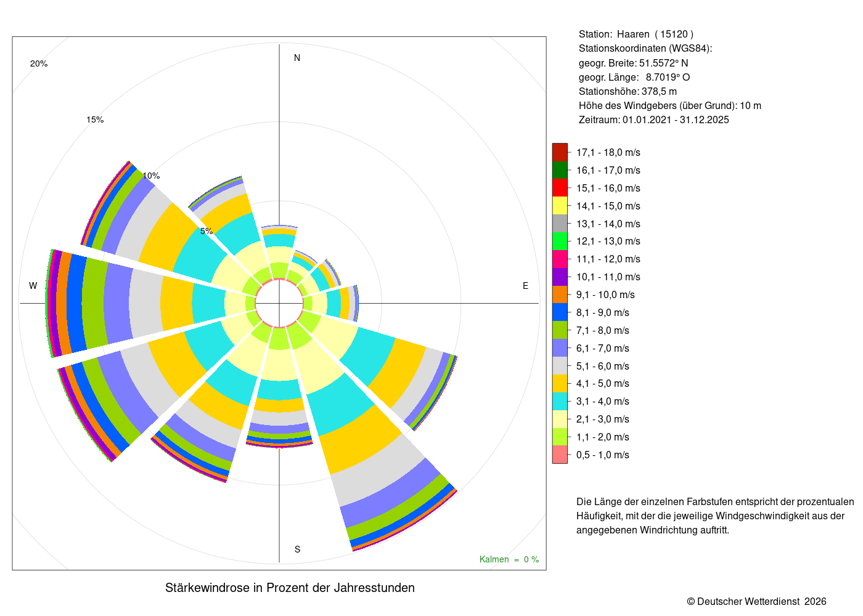Click the legend label '3,1 - 4,0 m/s'
This screenshot has width=863, height=616.
(603, 402)
